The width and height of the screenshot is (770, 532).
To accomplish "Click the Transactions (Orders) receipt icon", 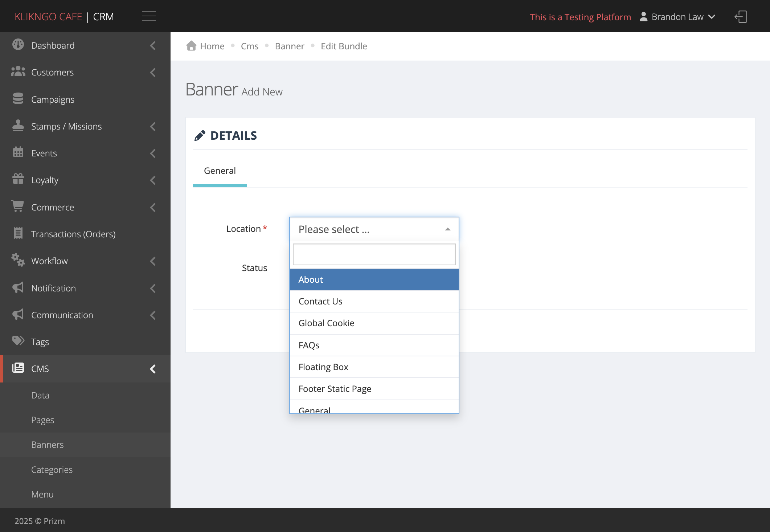I will point(18,233).
